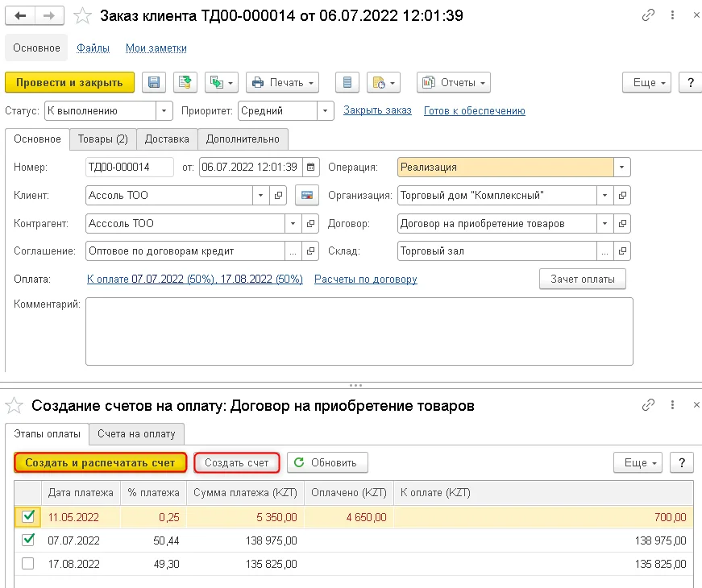Switch to the Счета на оплату tab
This screenshot has width=702, height=588.
(x=136, y=434)
